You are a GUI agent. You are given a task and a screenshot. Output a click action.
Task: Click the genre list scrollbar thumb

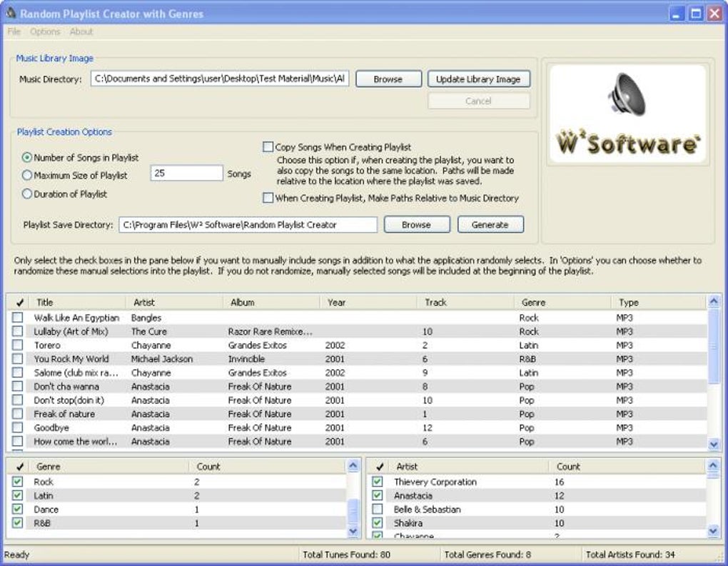(353, 512)
